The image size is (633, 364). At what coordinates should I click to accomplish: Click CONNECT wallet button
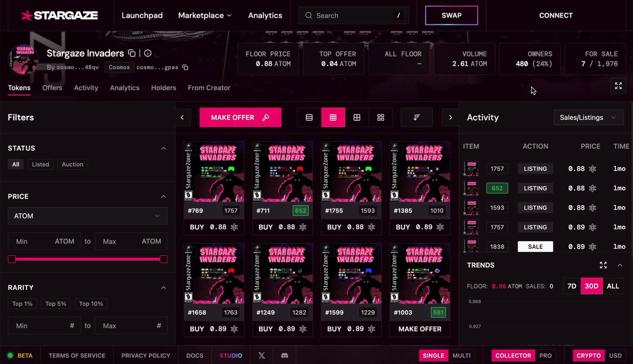[x=556, y=15]
